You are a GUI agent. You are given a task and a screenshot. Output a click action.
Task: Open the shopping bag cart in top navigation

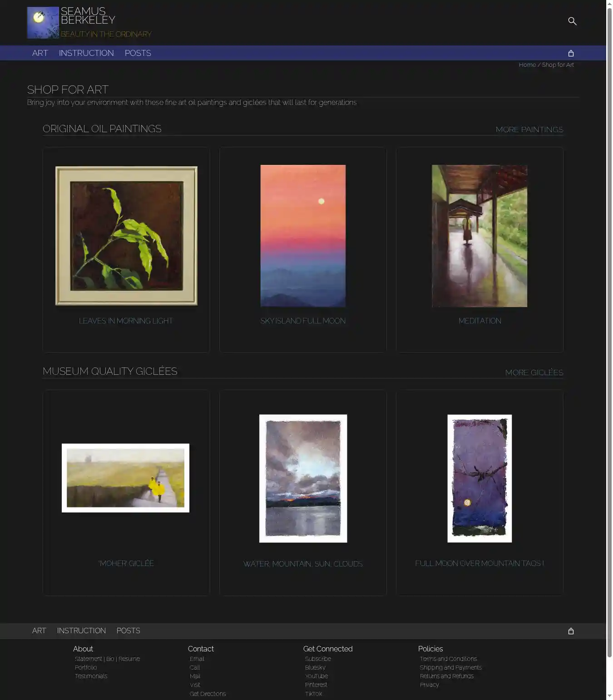click(x=571, y=53)
